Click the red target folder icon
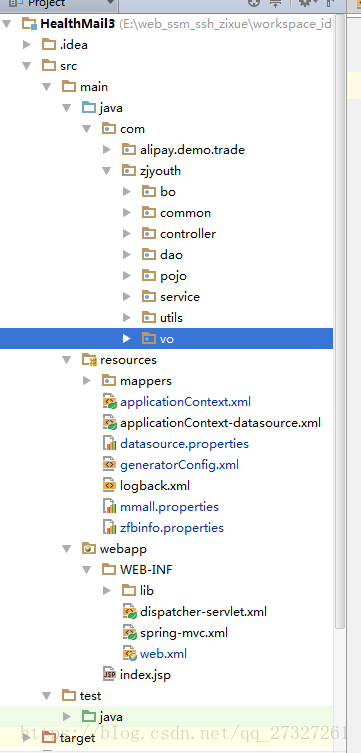361x753 pixels. (49, 738)
